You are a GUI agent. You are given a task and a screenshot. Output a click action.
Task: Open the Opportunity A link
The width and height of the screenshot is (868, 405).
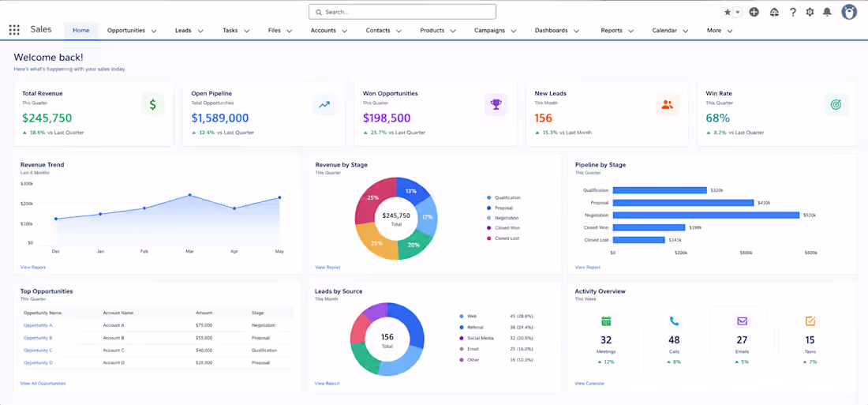tap(38, 325)
